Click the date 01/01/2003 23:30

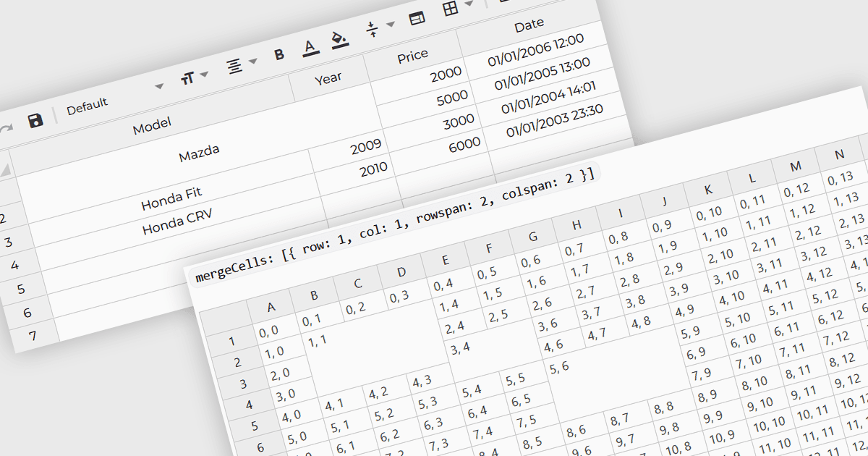tap(554, 120)
